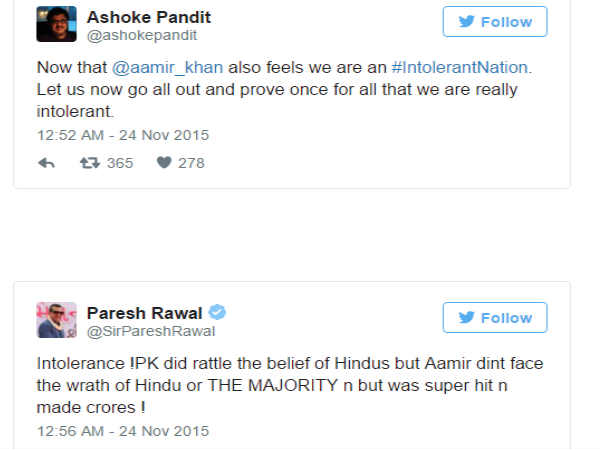Retweet Ashoke Pandit's tweet using the retweet icon
The height and width of the screenshot is (450, 600).
click(x=90, y=163)
